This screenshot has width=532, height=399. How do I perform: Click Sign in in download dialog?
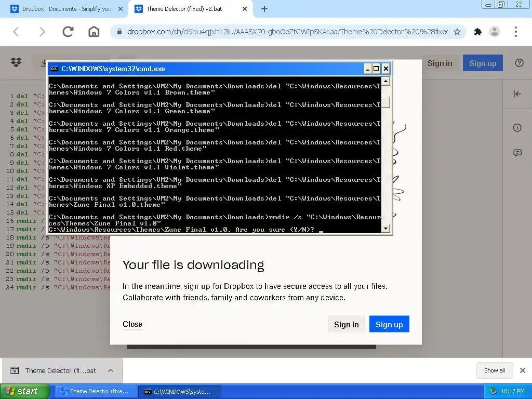pyautogui.click(x=346, y=324)
